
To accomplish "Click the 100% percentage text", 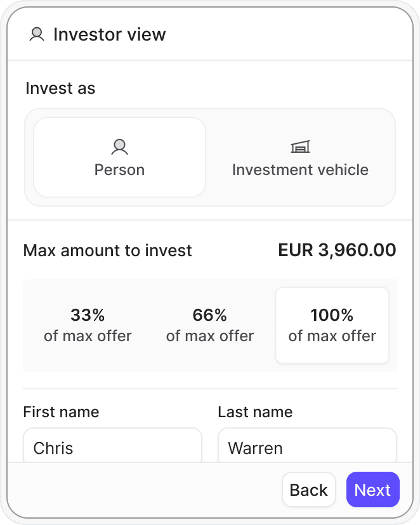I will (x=332, y=315).
